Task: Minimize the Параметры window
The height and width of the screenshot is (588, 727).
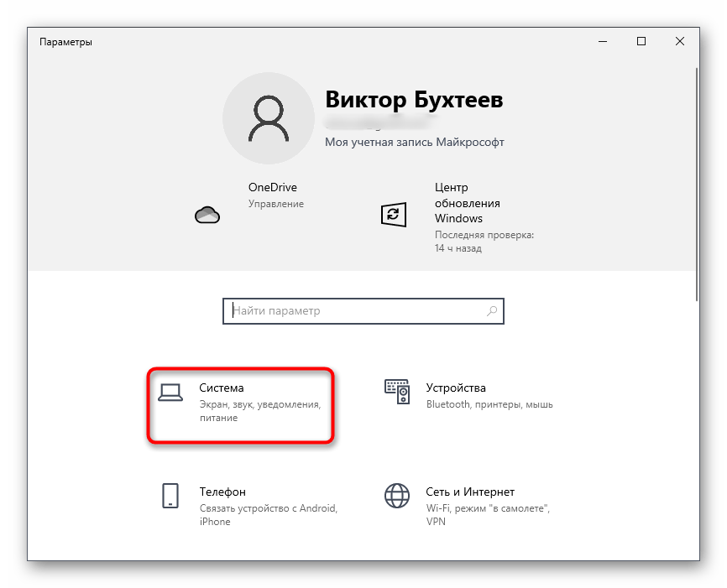Action: click(x=603, y=41)
